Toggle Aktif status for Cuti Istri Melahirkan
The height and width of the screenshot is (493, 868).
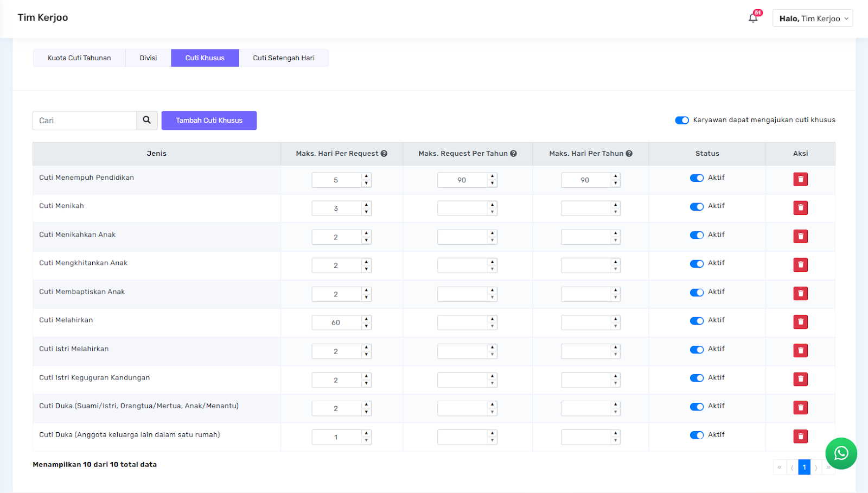[697, 350]
